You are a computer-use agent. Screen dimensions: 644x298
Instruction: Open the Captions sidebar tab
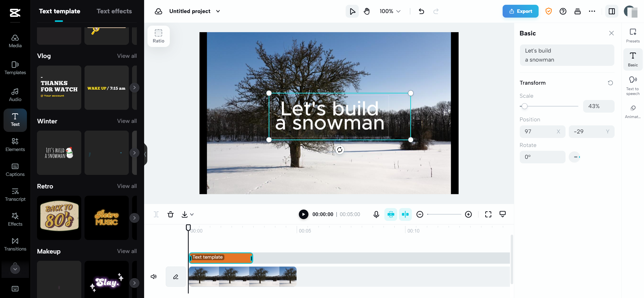click(x=15, y=170)
